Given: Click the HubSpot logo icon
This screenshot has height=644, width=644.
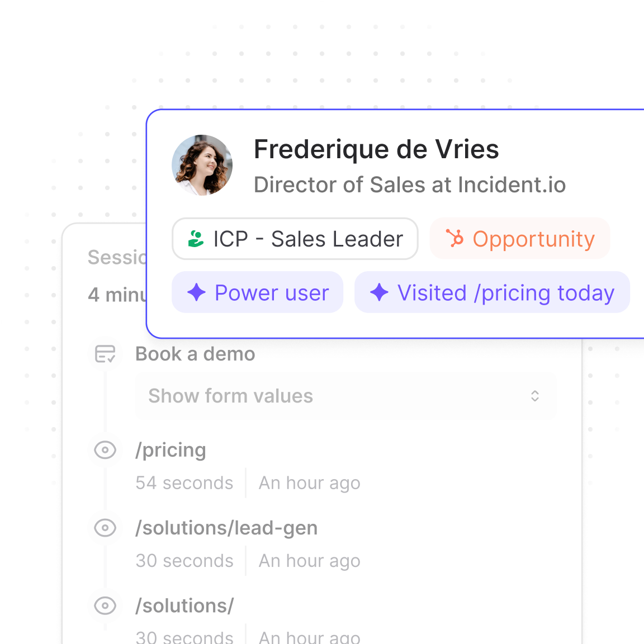Looking at the screenshot, I should coord(454,239).
